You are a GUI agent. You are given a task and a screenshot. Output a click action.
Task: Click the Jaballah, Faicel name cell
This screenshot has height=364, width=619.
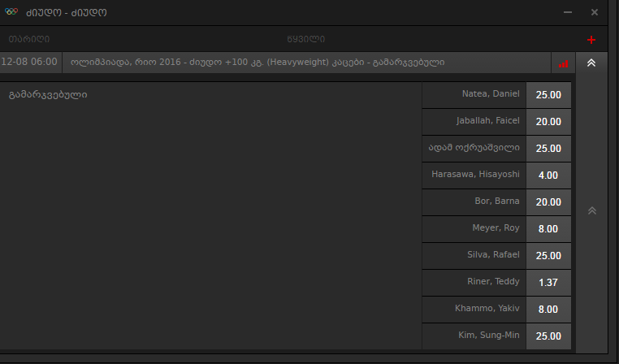click(x=474, y=122)
